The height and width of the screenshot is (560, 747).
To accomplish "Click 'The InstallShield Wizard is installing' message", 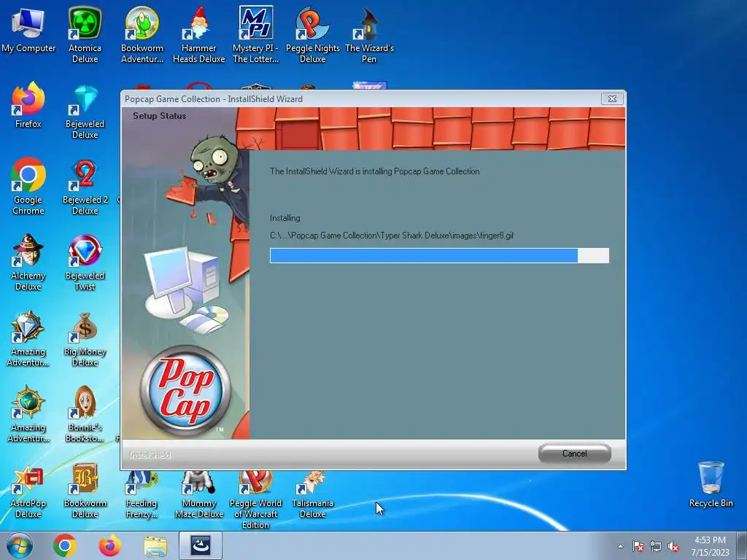I will pyautogui.click(x=374, y=171).
